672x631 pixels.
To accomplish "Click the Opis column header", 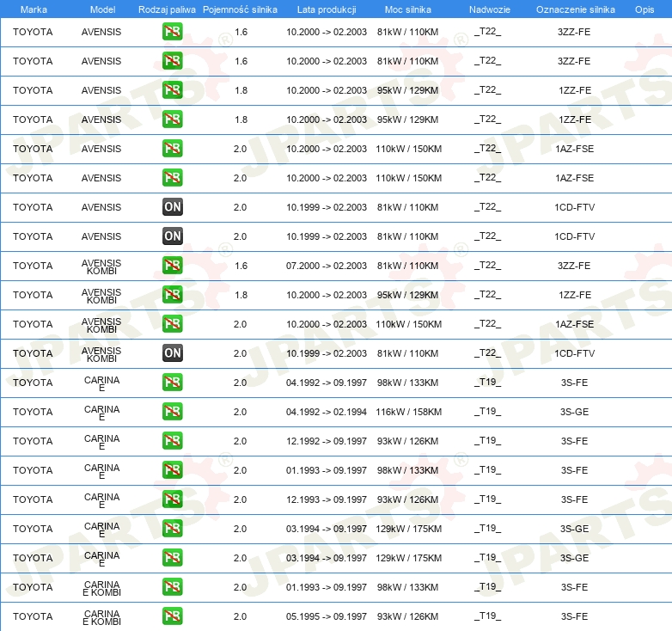I will 645,9.
